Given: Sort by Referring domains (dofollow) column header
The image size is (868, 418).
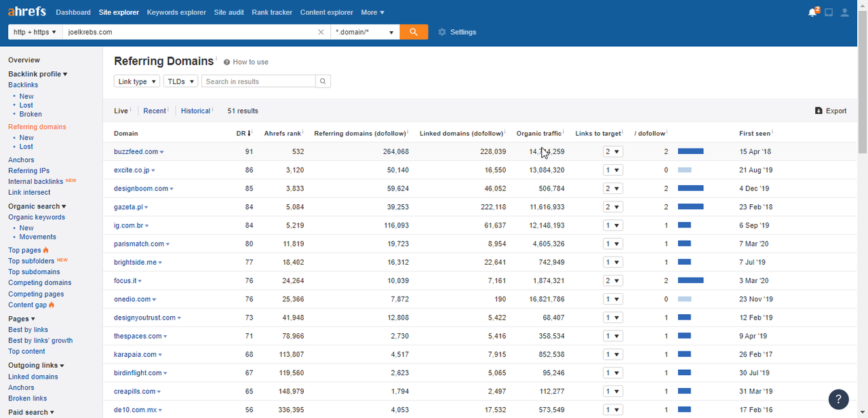Looking at the screenshot, I should tap(359, 134).
